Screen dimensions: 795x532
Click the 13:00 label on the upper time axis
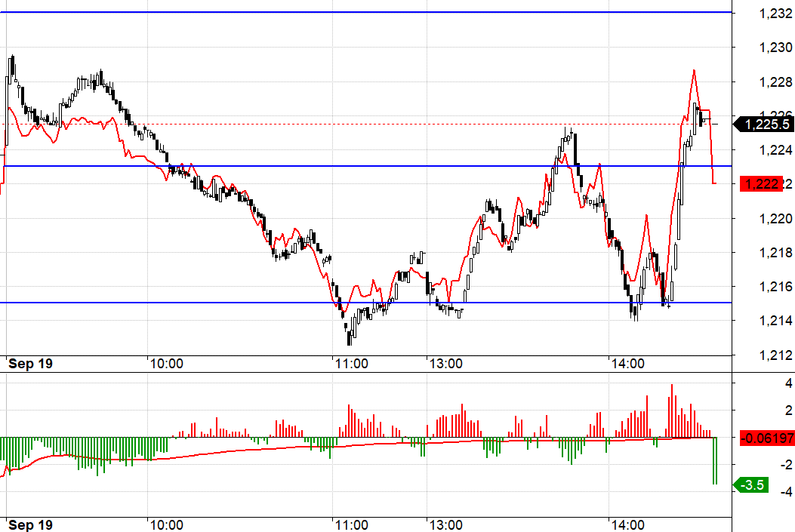click(x=445, y=364)
